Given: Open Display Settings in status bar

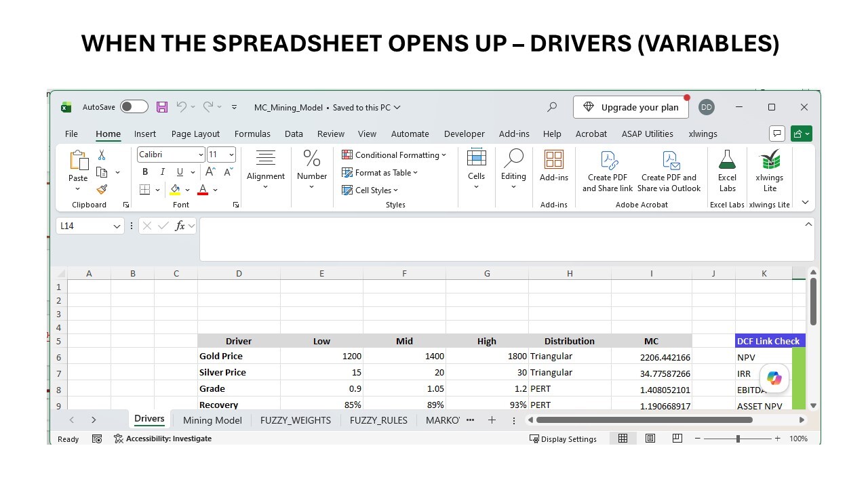Looking at the screenshot, I should 563,439.
